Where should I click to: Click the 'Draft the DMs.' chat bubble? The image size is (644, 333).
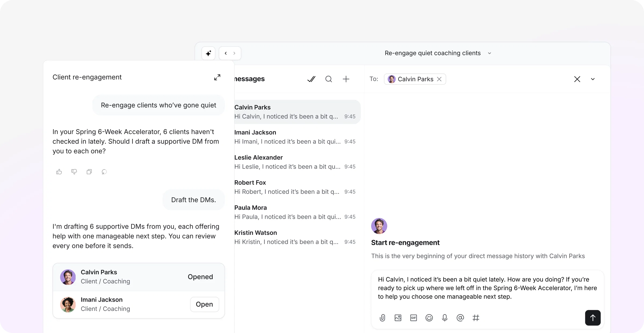(x=193, y=200)
